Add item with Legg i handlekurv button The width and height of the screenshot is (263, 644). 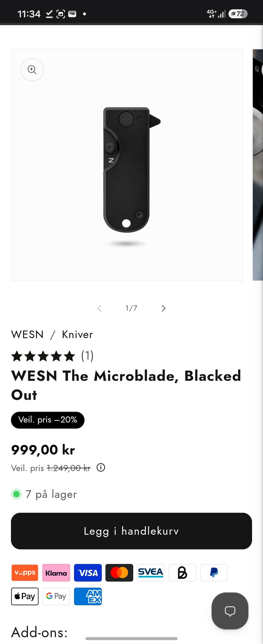point(131,531)
